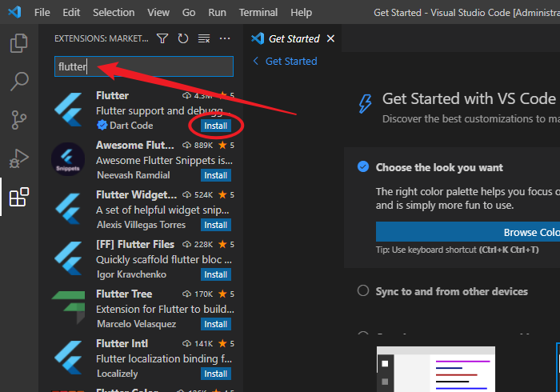Click the Flutter extension logo
Screen dimensions: 560x392
(x=69, y=110)
